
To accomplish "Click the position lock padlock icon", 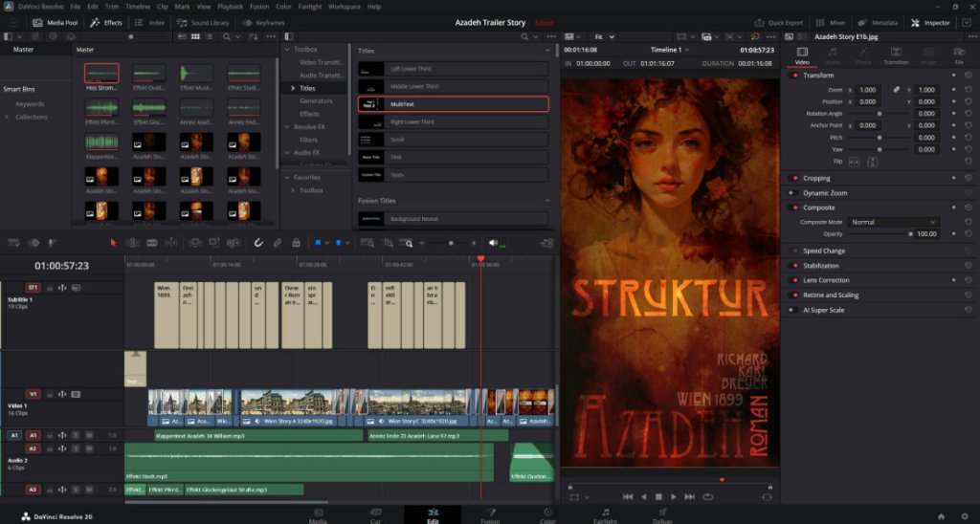I will [x=297, y=243].
